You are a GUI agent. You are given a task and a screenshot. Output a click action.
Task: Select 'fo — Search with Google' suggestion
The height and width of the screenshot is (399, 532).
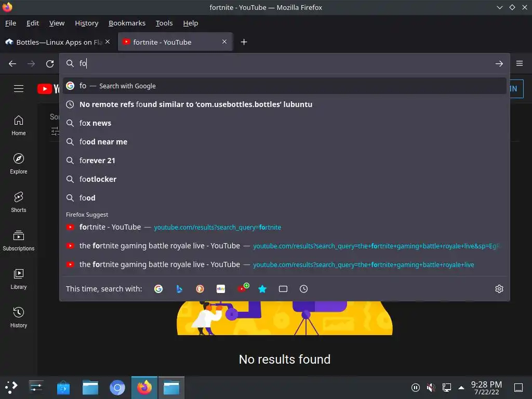click(x=284, y=86)
